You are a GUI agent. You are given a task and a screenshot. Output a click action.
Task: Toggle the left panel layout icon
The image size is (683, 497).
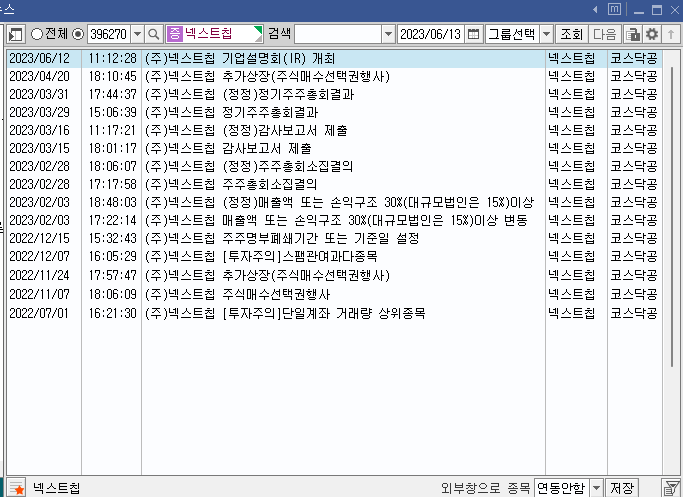tap(16, 34)
